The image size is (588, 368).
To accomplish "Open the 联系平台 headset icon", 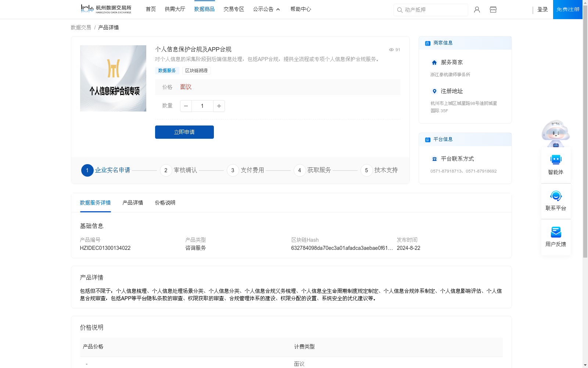I will point(556,196).
